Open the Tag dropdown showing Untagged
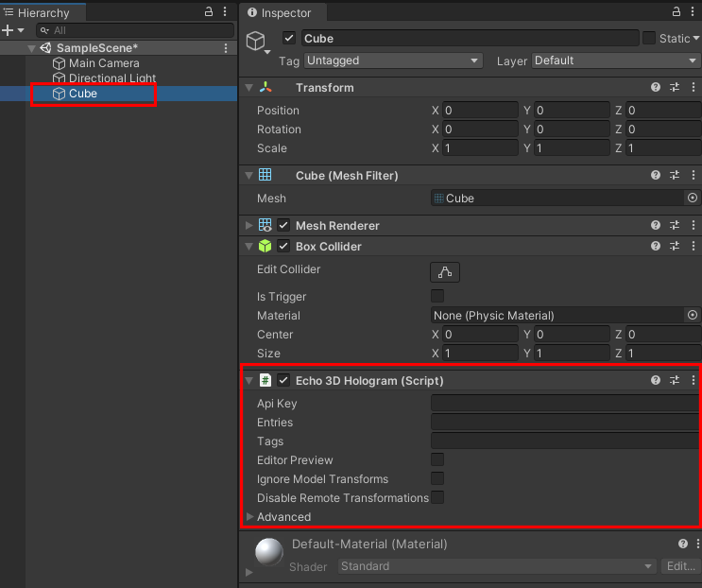The width and height of the screenshot is (702, 588). (x=393, y=61)
